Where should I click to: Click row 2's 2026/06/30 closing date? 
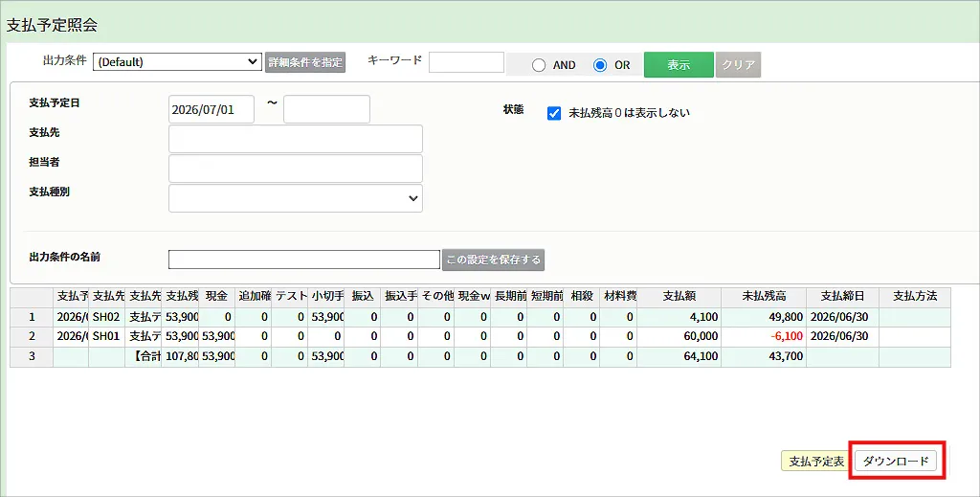pos(842,336)
